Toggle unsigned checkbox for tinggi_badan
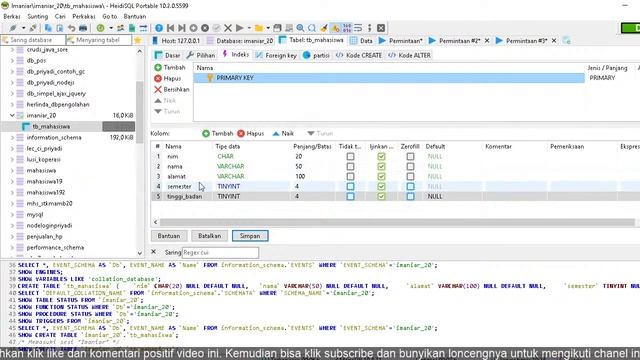Screen dimensions: 640x360 (x=350, y=196)
